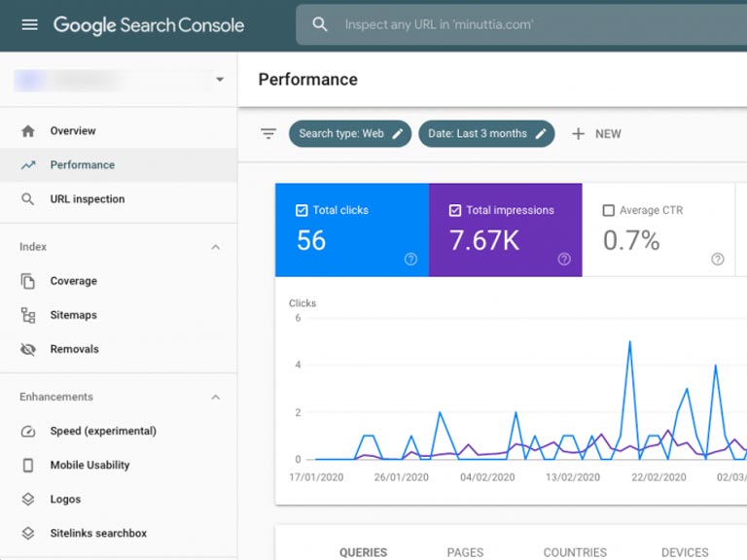747x560 pixels.
Task: Open the Coverage report
Action: [x=118, y=281]
